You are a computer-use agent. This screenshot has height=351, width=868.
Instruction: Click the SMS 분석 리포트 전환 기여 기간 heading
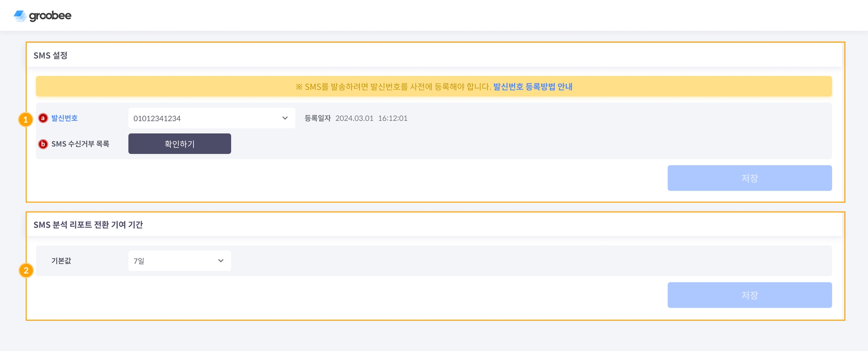click(88, 225)
